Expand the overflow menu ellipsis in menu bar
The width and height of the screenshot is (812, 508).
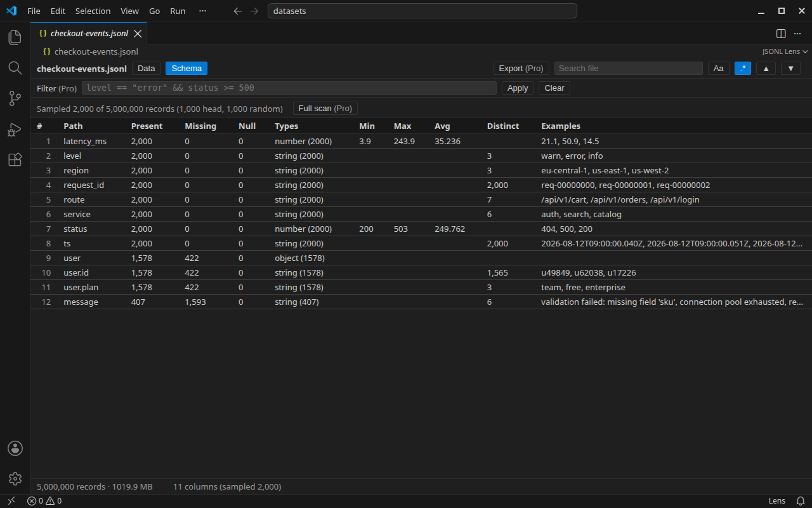point(202,11)
